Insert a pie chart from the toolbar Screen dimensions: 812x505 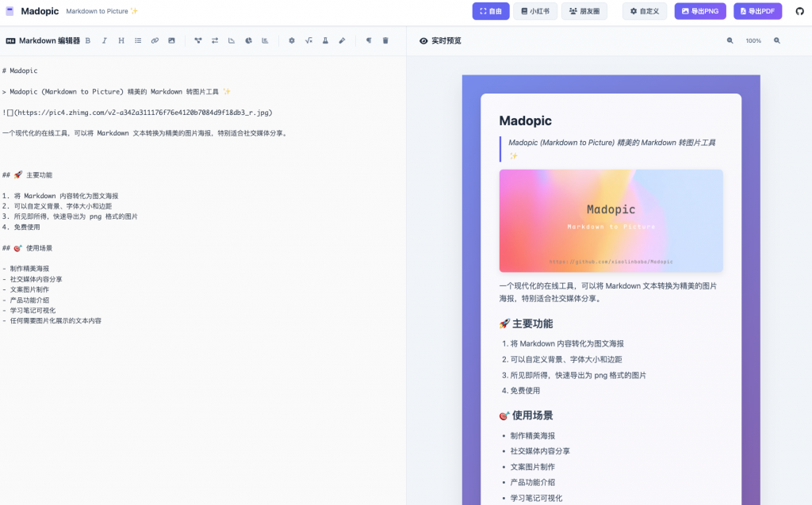point(248,40)
